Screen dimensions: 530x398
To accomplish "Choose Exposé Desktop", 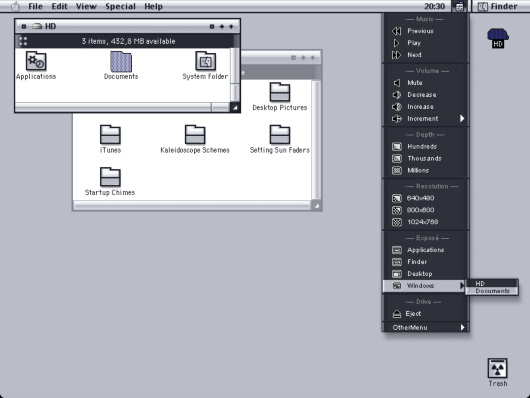I will pyautogui.click(x=425, y=274).
